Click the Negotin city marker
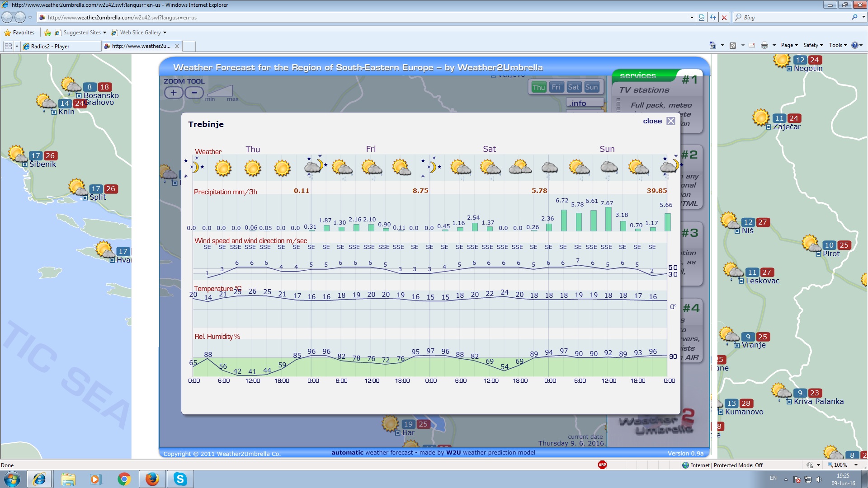The image size is (868, 488). point(789,69)
